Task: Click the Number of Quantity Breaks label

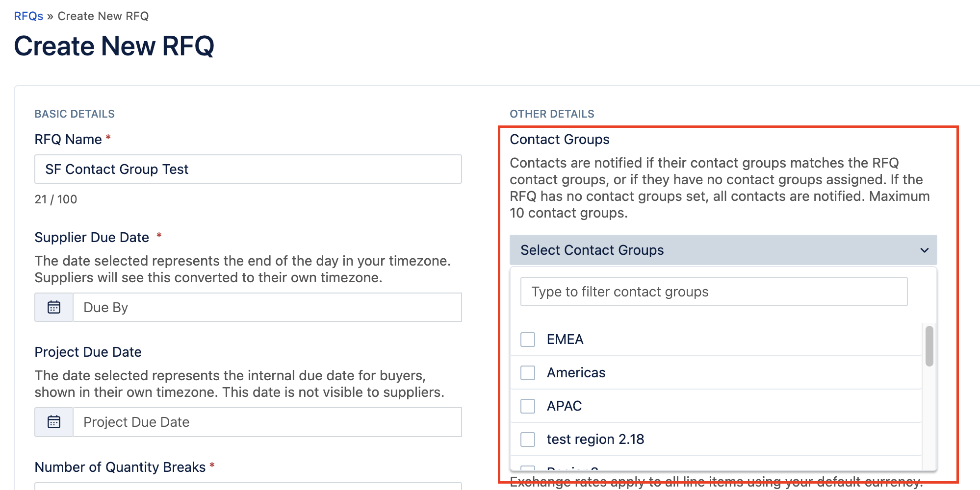Action: click(x=120, y=467)
